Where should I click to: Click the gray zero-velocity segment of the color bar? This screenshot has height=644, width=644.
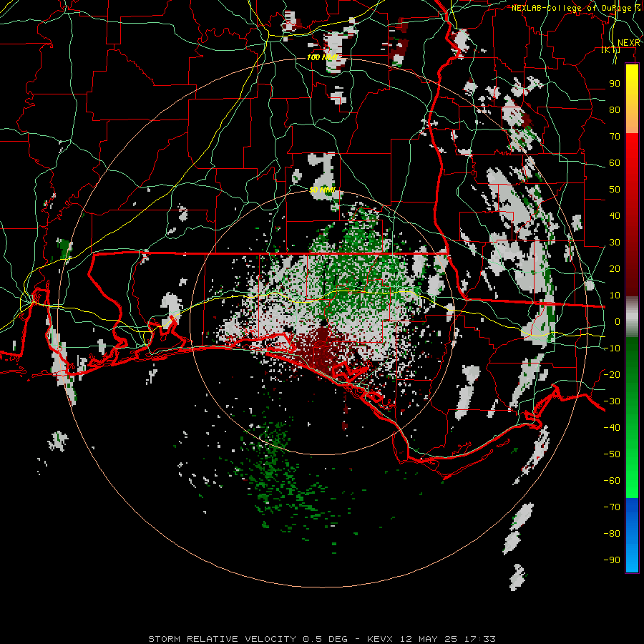632,317
